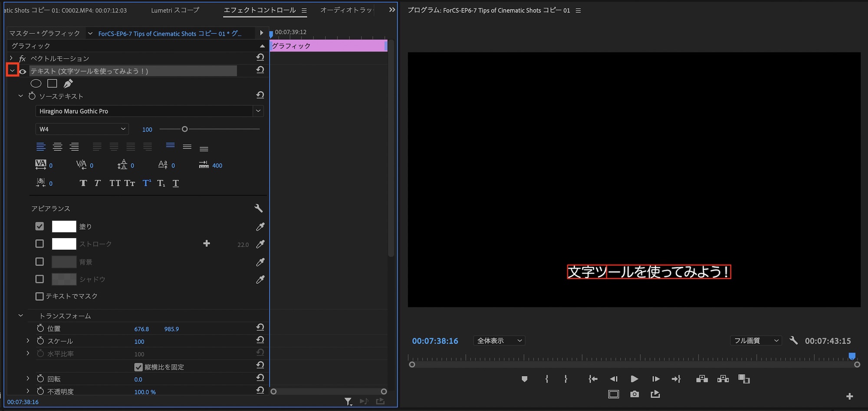
Task: Uncheck 縦横比を固定 checkbox
Action: 138,367
